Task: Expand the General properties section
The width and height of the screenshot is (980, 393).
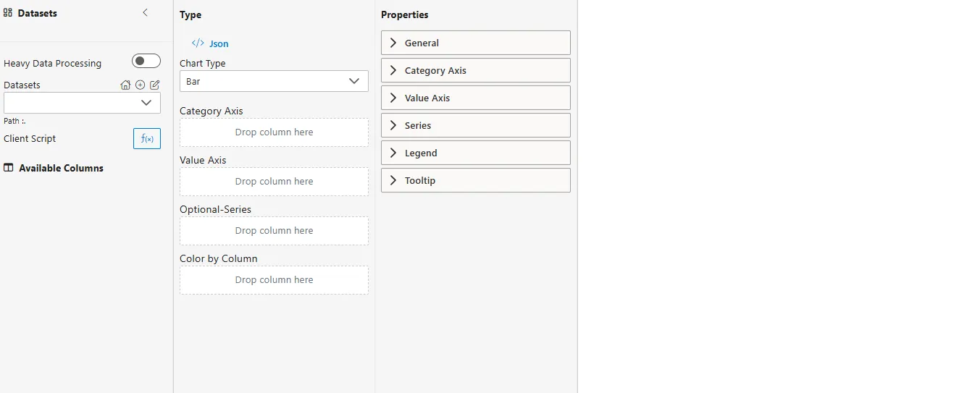Action: pos(475,43)
